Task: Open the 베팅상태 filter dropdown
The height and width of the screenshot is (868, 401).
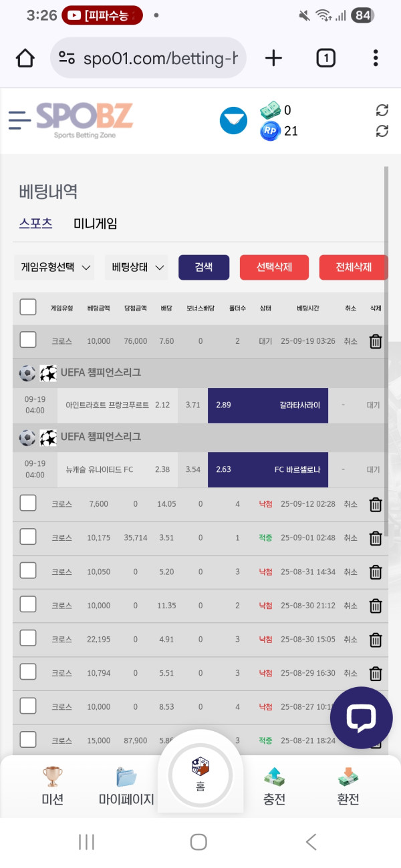Action: pos(137,268)
